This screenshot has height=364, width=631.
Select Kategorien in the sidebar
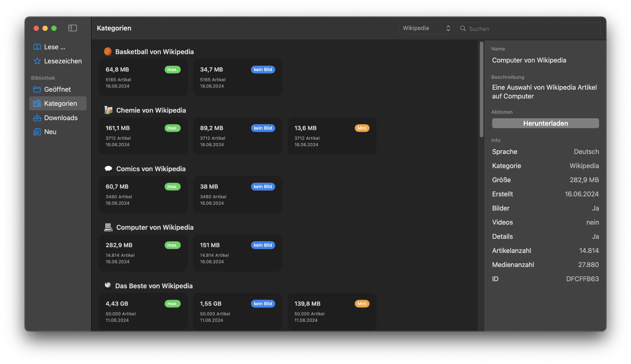58,103
